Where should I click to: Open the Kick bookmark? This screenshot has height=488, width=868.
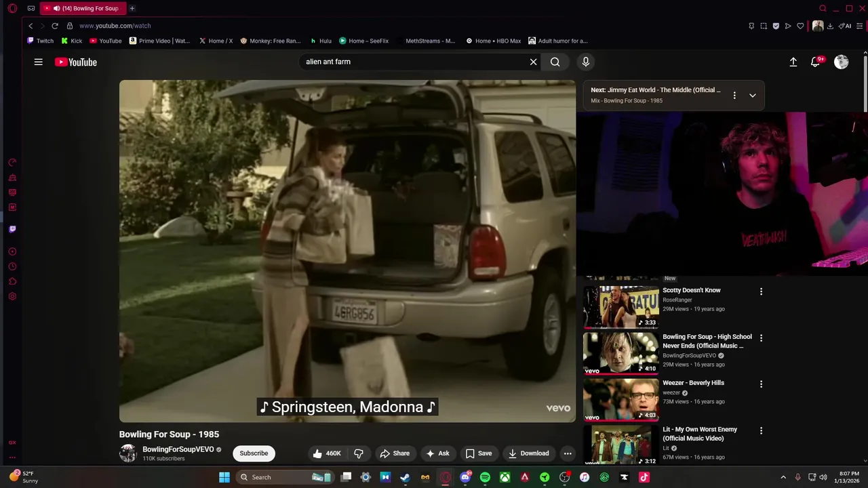(x=71, y=41)
